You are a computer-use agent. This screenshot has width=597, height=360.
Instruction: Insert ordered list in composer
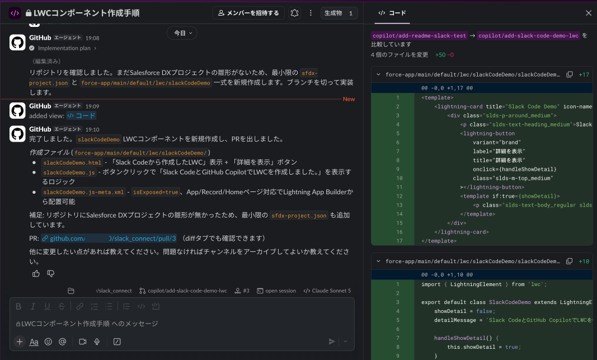tap(94, 306)
